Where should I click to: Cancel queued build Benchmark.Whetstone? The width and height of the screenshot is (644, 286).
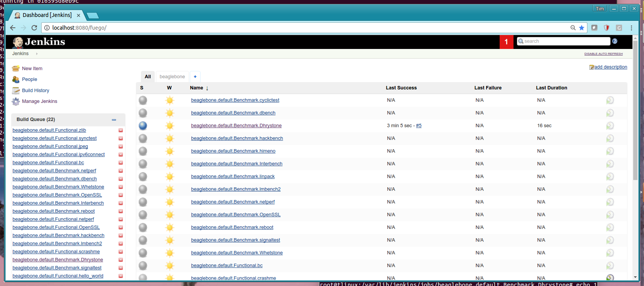[120, 187]
